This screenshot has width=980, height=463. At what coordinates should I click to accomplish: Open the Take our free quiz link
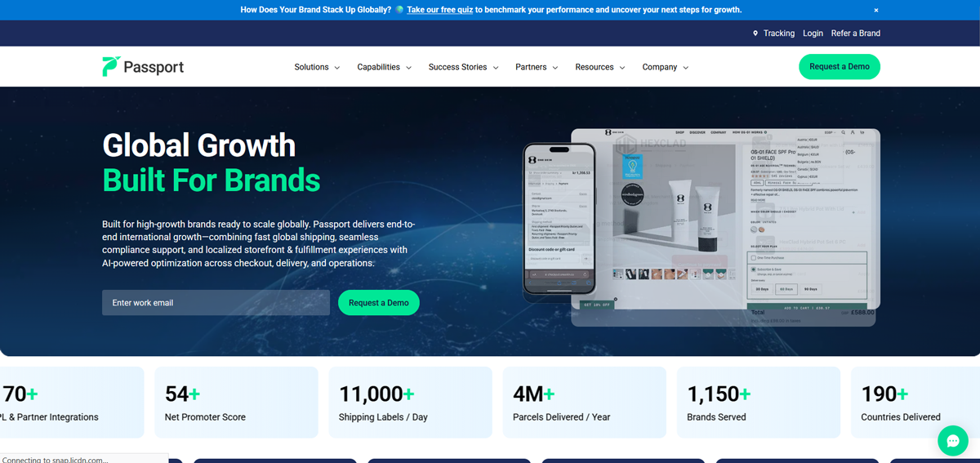point(440,10)
